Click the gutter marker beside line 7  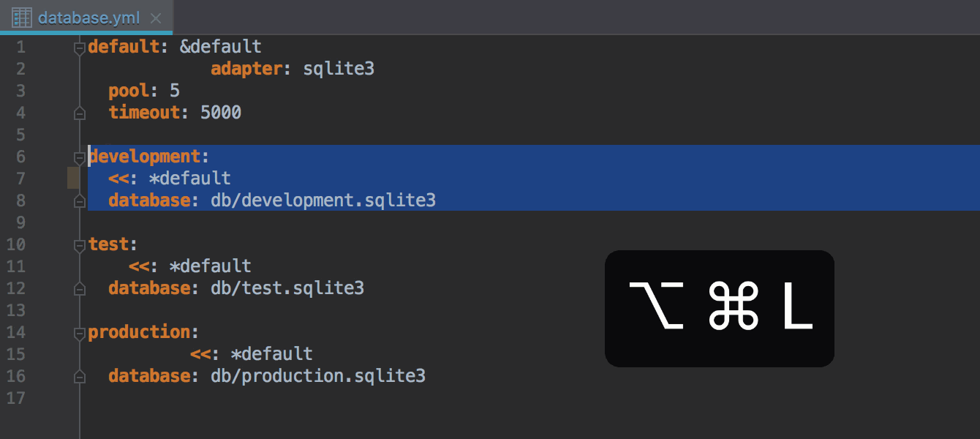tap(73, 178)
